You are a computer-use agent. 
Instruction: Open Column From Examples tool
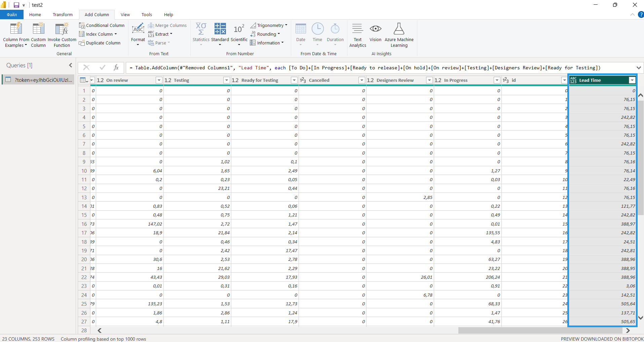click(x=16, y=30)
